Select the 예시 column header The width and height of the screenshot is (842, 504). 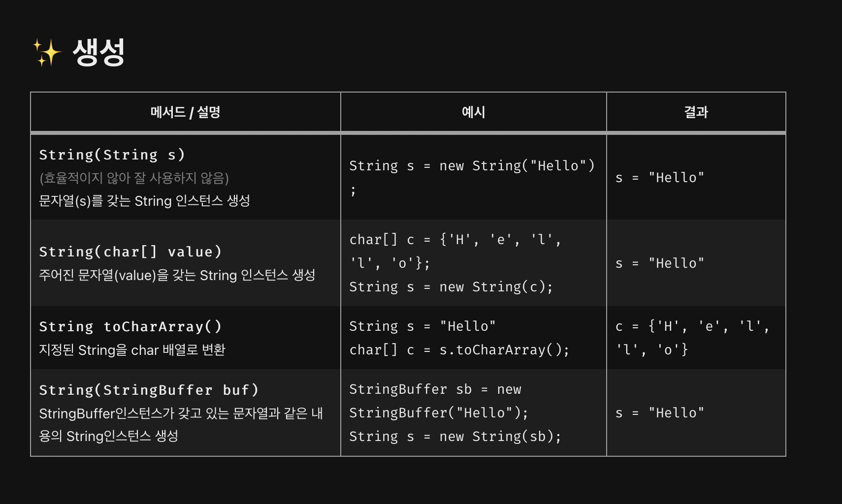[x=473, y=112]
